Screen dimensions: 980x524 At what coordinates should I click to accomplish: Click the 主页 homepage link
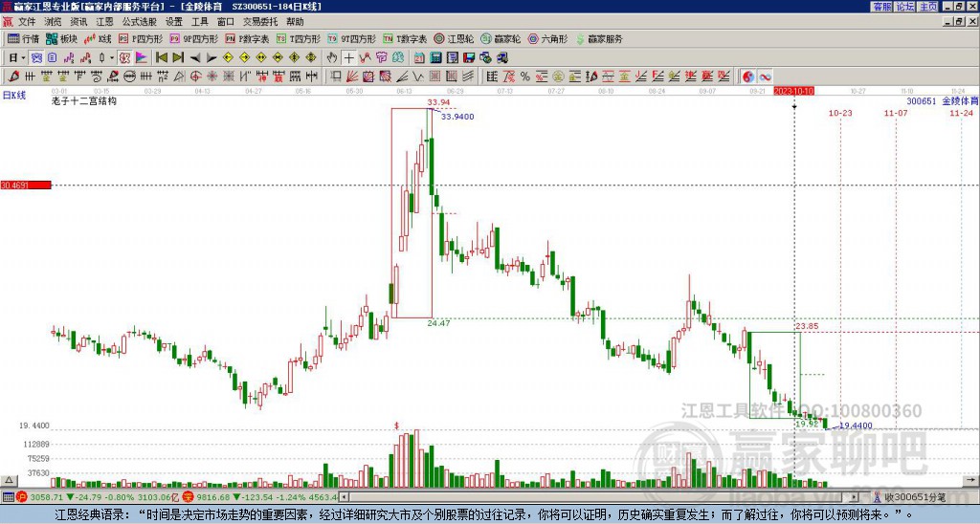[x=927, y=7]
